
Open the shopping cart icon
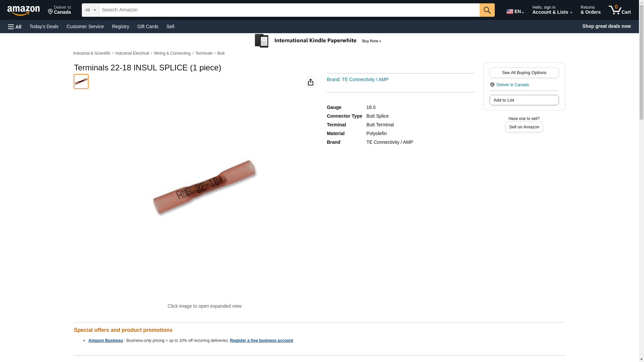[x=620, y=10]
